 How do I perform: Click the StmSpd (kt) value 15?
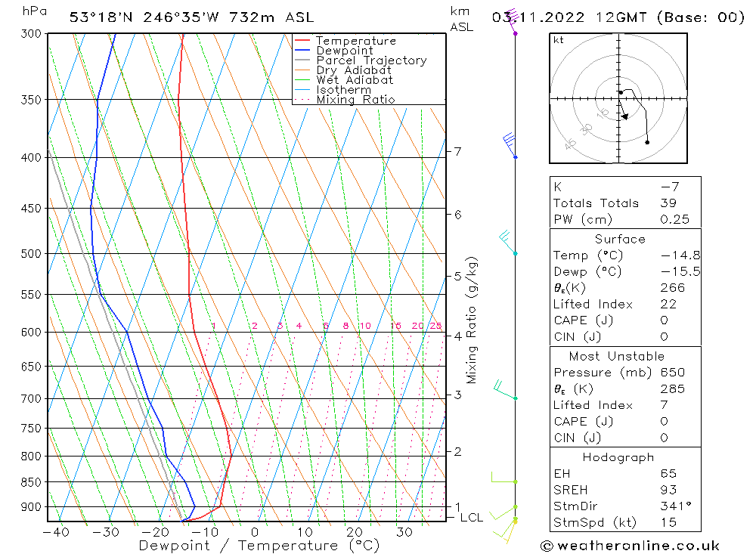[668, 522]
